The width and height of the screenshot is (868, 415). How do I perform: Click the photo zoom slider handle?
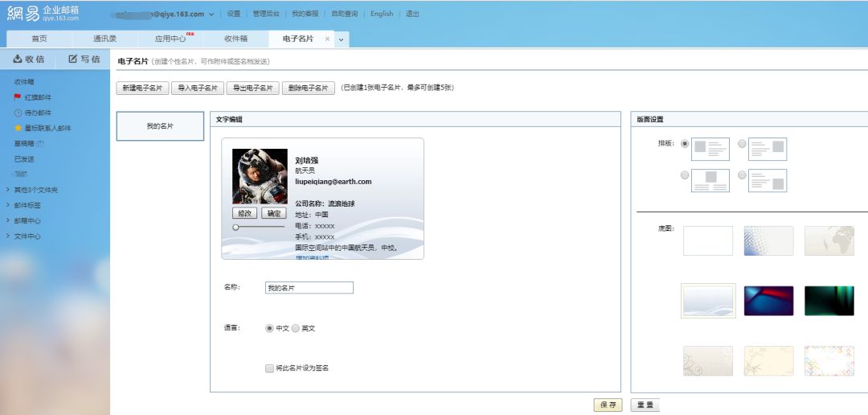pos(235,228)
